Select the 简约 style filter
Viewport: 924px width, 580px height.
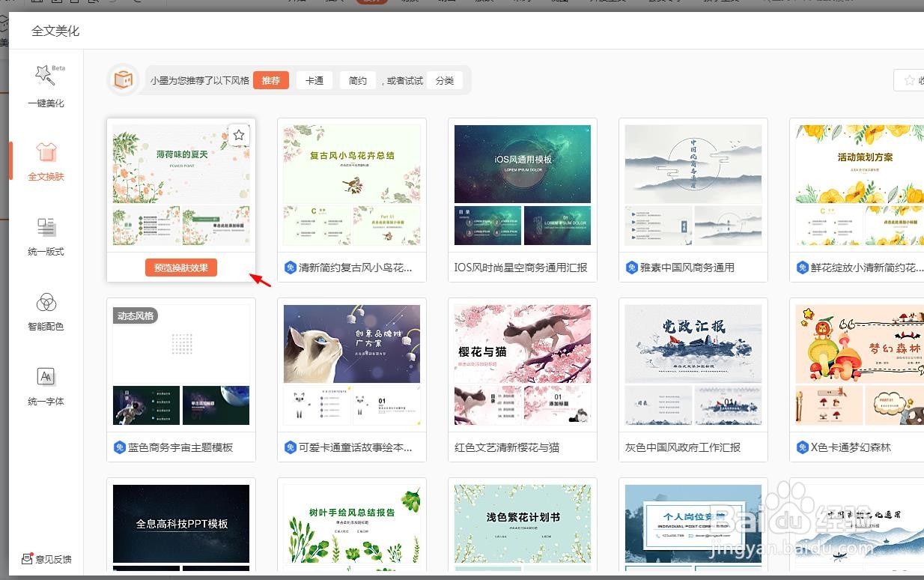tap(358, 80)
